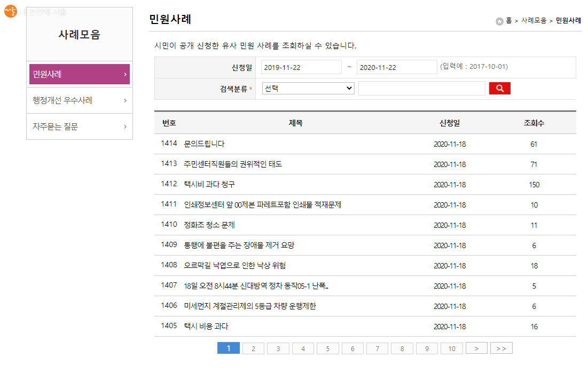This screenshot has height=381, width=588.
Task: Go to page 10 of results
Action: 452,348
